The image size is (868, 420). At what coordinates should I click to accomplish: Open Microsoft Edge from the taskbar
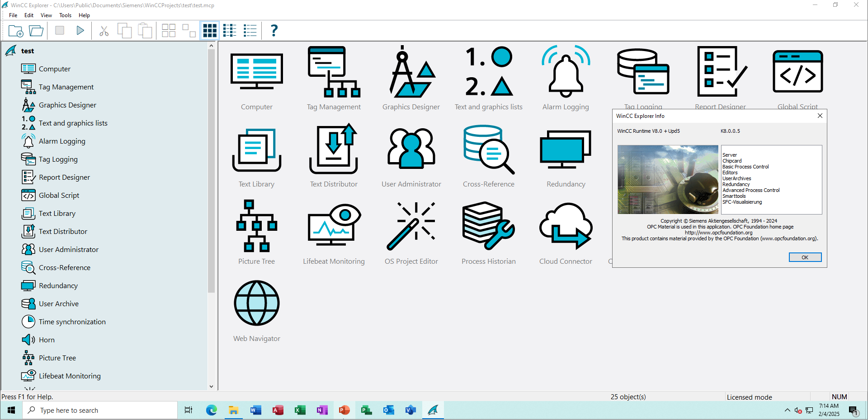[211, 410]
